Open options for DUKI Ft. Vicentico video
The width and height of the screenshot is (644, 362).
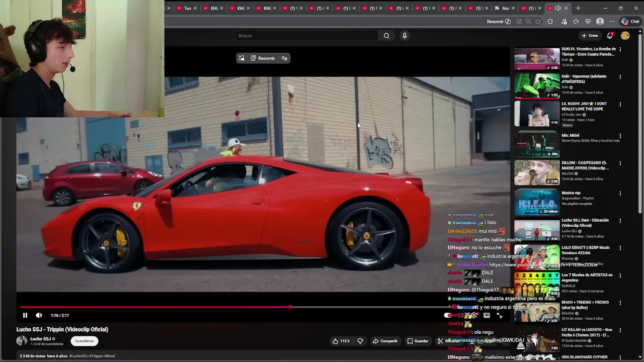coord(620,50)
